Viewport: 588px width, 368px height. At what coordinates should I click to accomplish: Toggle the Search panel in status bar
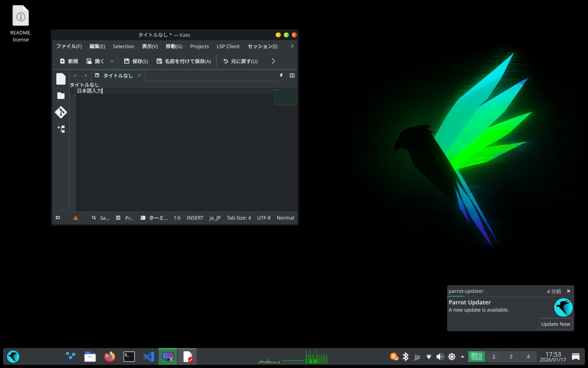tap(100, 218)
